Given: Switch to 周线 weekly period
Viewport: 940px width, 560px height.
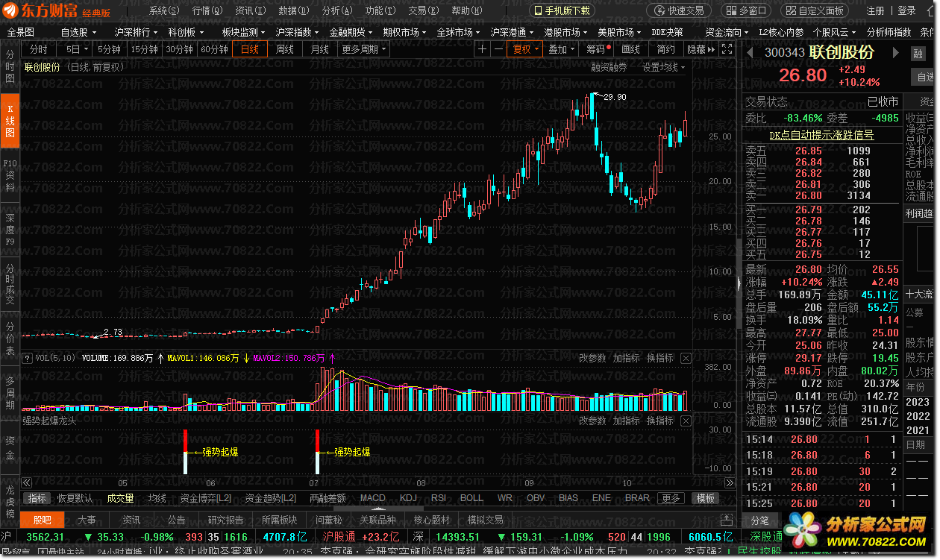Looking at the screenshot, I should pos(285,49).
